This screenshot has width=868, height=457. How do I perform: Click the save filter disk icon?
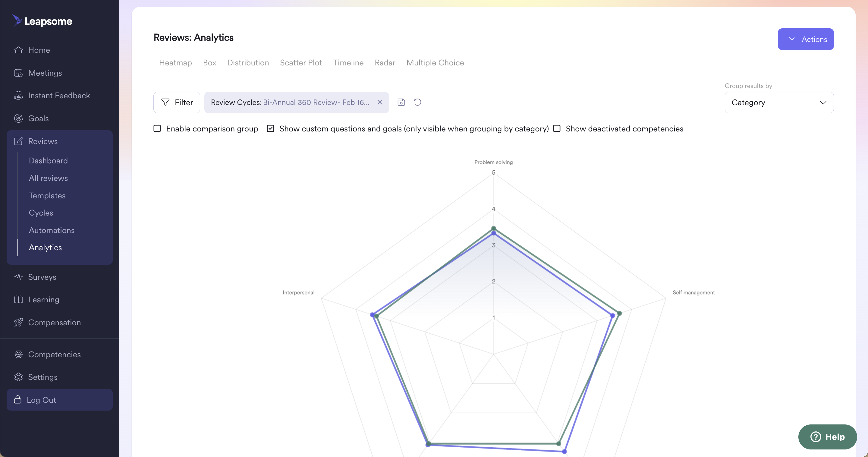point(401,102)
